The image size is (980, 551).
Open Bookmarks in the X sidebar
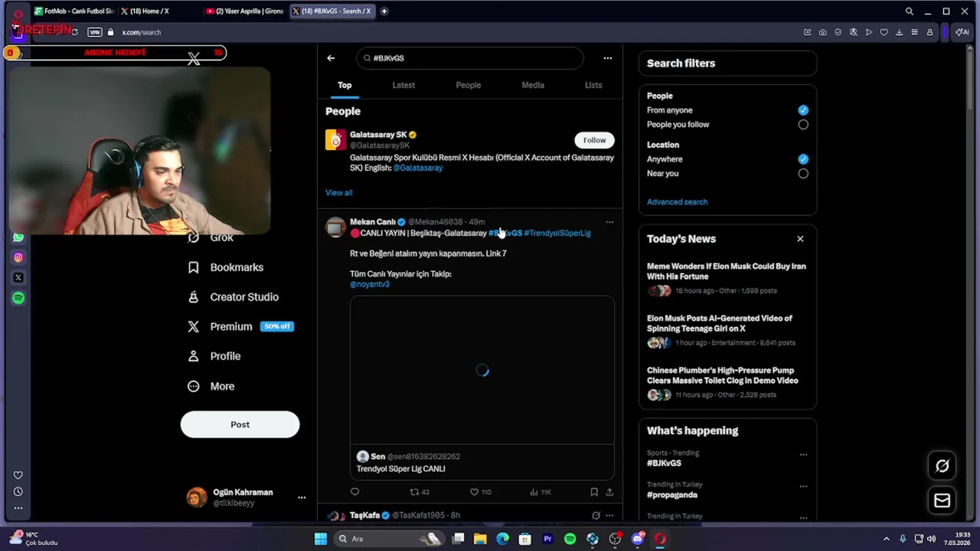(x=226, y=267)
